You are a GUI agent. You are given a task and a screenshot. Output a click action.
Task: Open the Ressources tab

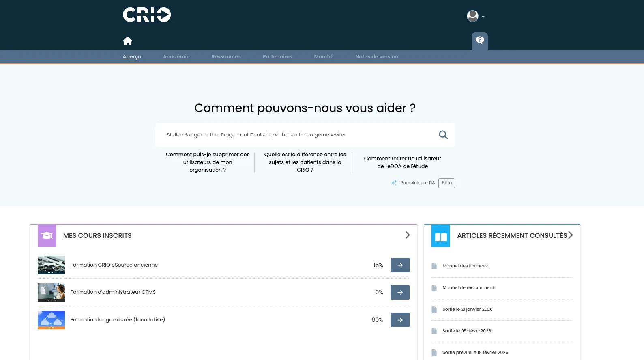(x=226, y=57)
